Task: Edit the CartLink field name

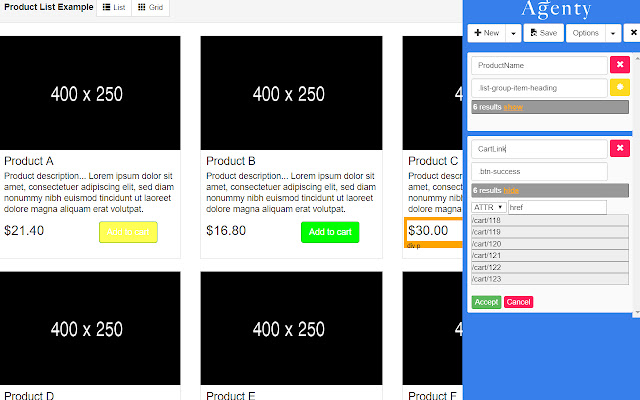Action: tap(539, 149)
